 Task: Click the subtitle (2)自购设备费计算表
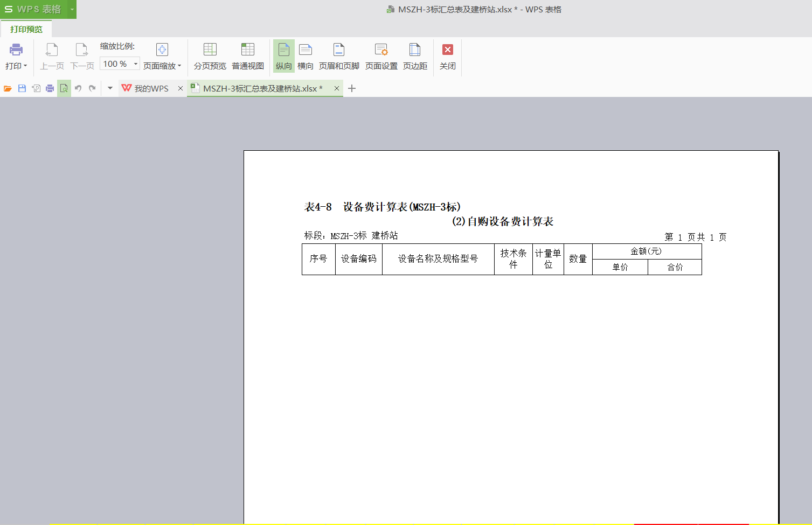pyautogui.click(x=503, y=221)
